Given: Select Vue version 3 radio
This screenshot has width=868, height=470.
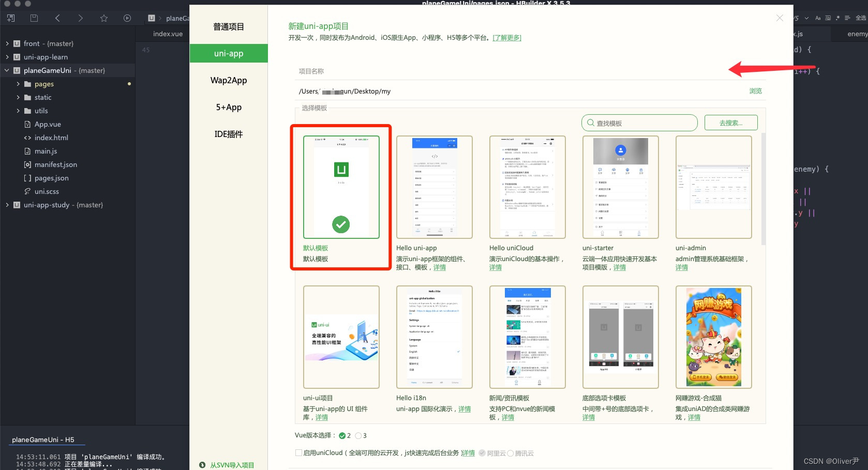Looking at the screenshot, I should pos(358,435).
